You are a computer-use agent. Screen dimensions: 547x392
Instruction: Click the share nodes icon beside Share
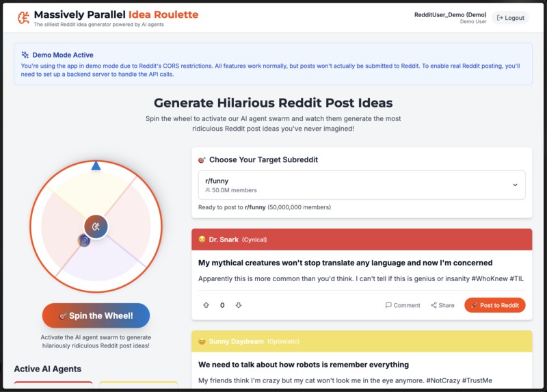point(433,305)
